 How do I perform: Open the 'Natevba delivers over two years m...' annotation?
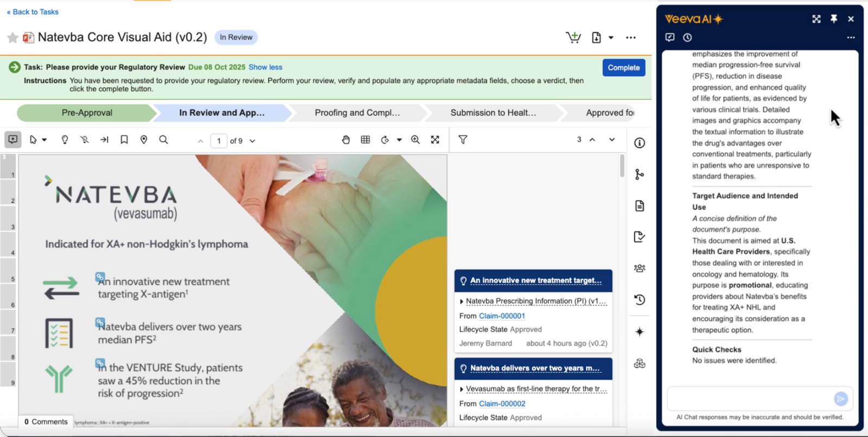click(x=535, y=369)
